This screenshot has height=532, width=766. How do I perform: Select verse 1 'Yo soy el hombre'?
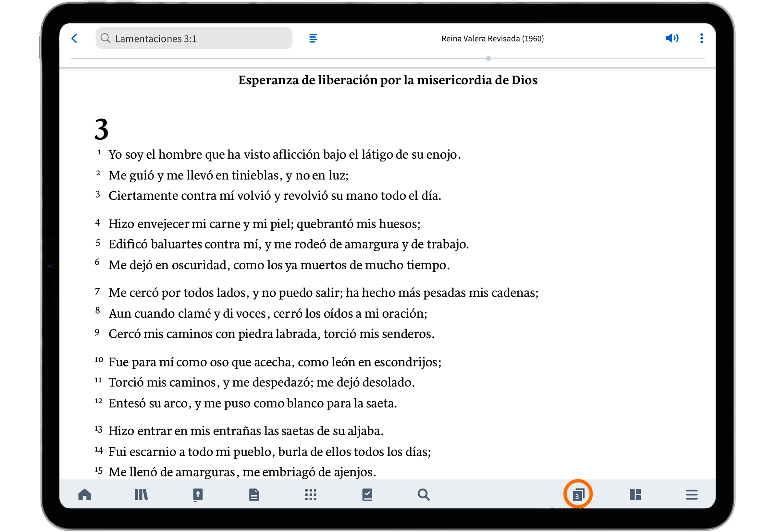tap(284, 154)
